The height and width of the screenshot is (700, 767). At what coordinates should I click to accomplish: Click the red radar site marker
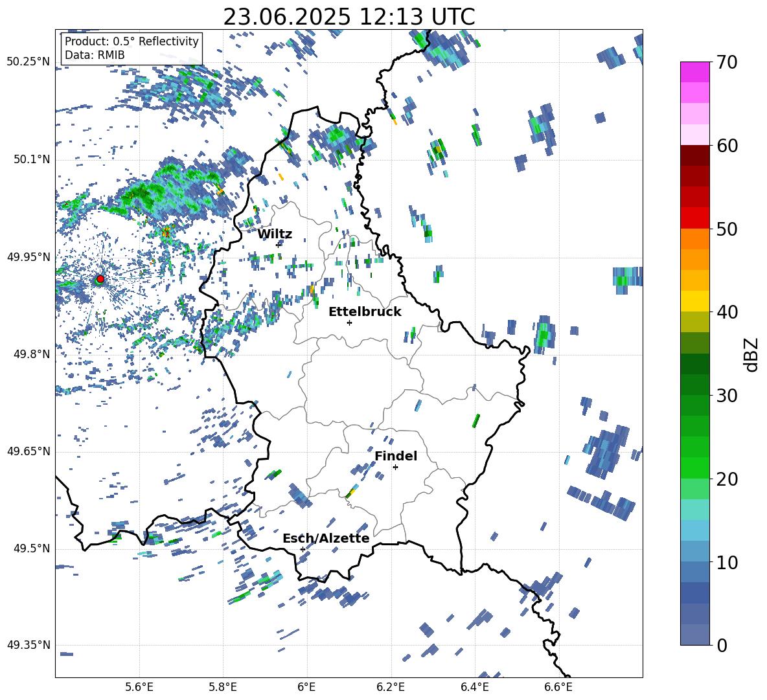100,279
